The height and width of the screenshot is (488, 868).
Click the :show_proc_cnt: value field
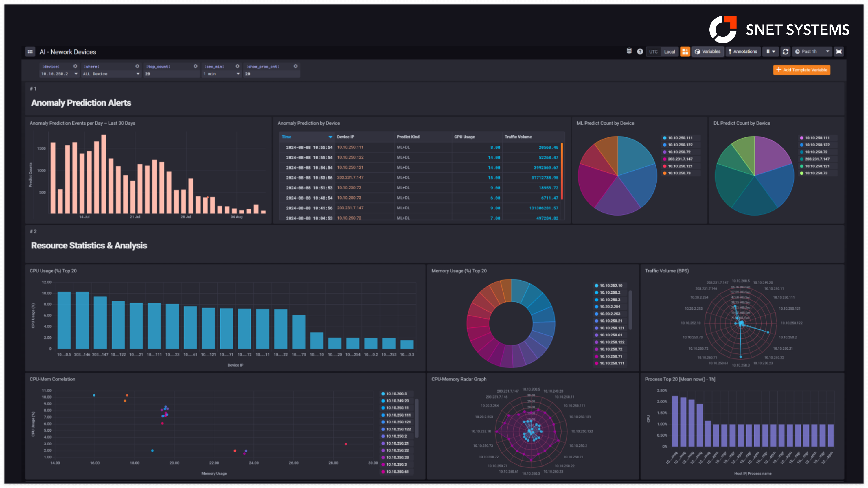(271, 74)
